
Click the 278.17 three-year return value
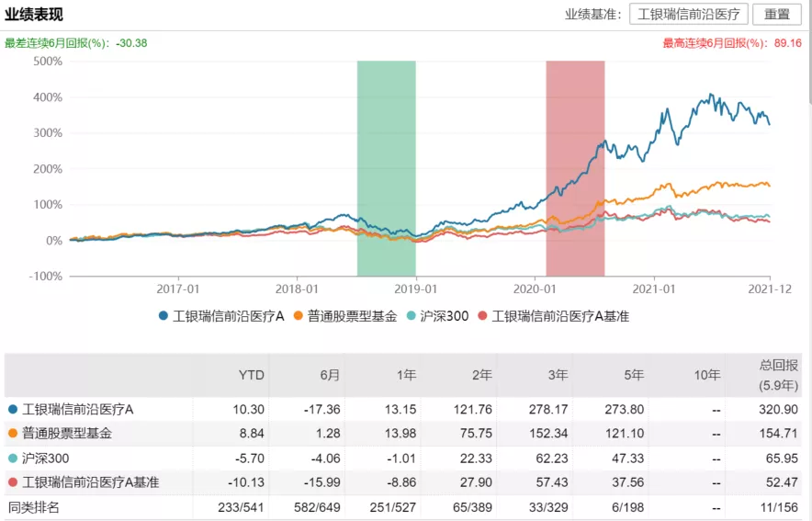pos(548,409)
